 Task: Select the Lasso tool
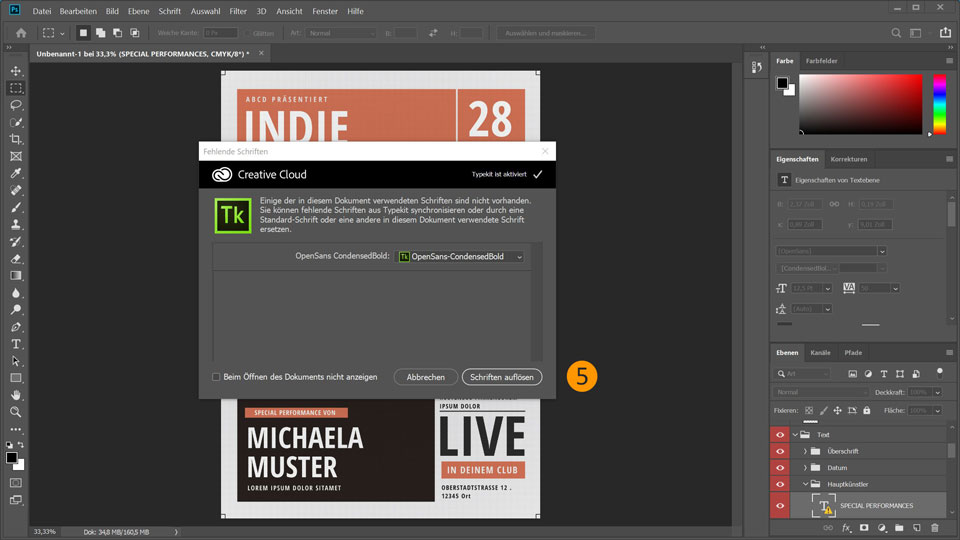point(16,105)
